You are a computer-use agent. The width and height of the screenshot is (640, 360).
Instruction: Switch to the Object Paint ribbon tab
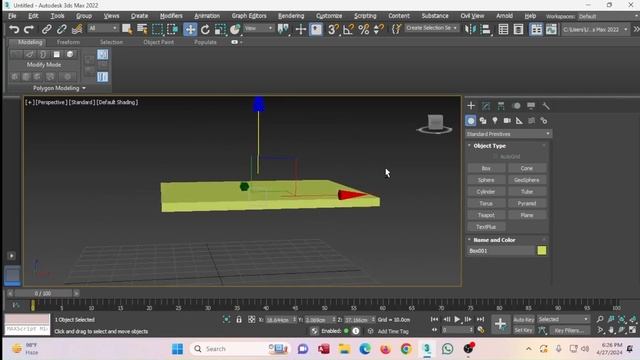(158, 42)
